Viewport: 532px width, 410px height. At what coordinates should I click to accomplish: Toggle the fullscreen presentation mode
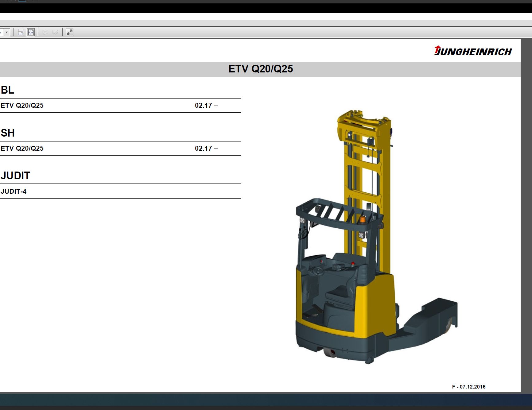[x=69, y=32]
